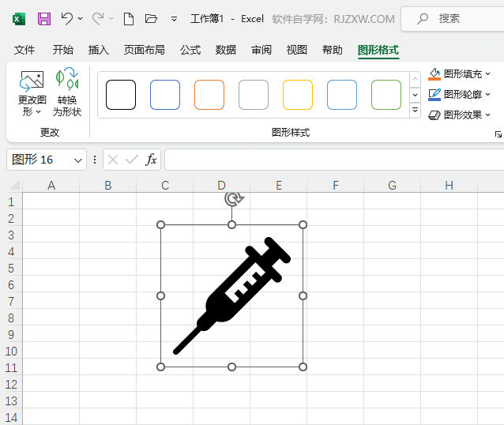Click inside the formula bar
This screenshot has height=425, width=504.
[334, 160]
